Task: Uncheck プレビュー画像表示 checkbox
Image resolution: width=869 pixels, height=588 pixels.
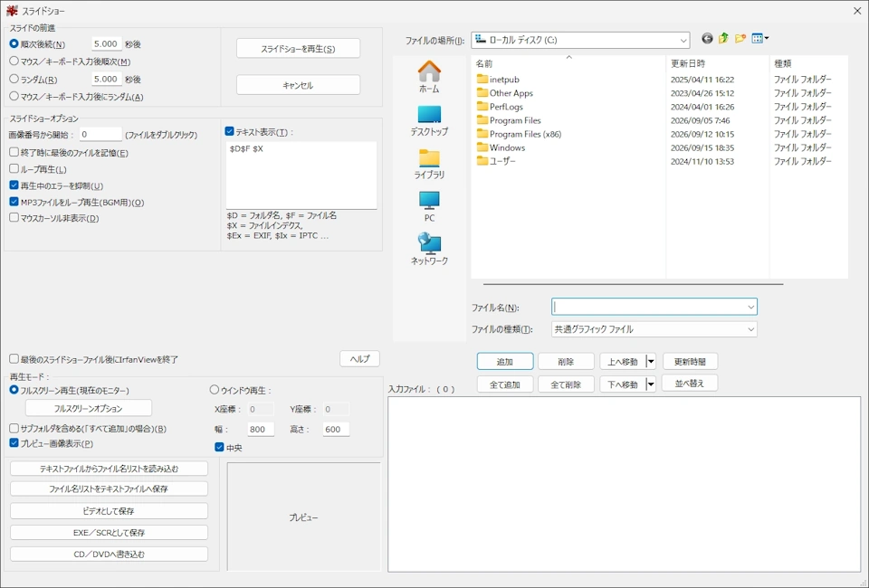Action: click(x=14, y=443)
